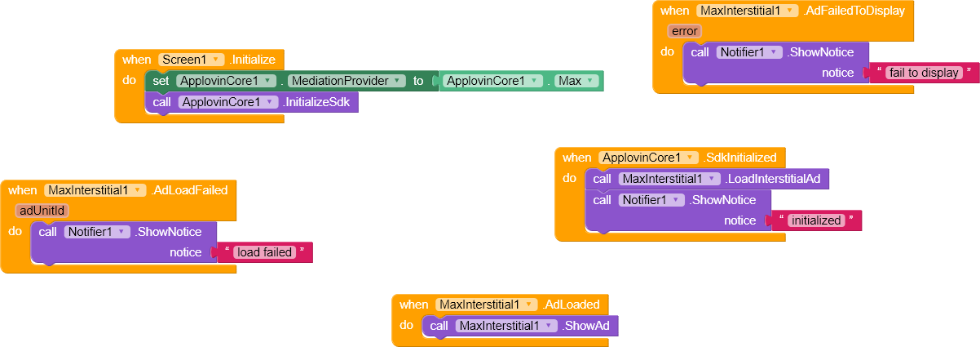Click the "call" word of the ShowAd block
Image resolution: width=980 pixels, height=347 pixels.
pos(439,326)
